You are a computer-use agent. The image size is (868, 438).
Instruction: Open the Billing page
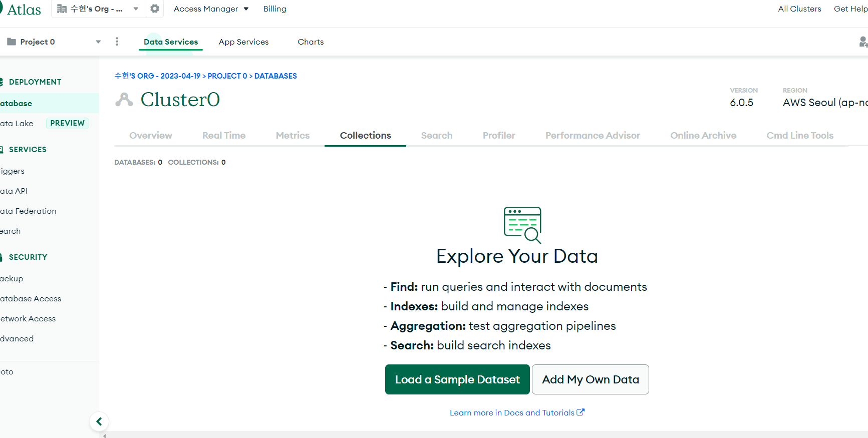point(275,9)
